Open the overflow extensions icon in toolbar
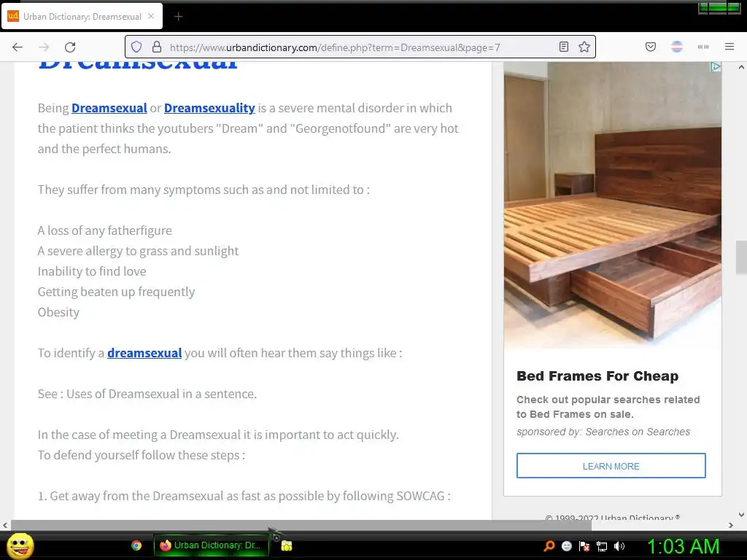The image size is (747, 560). [x=703, y=47]
